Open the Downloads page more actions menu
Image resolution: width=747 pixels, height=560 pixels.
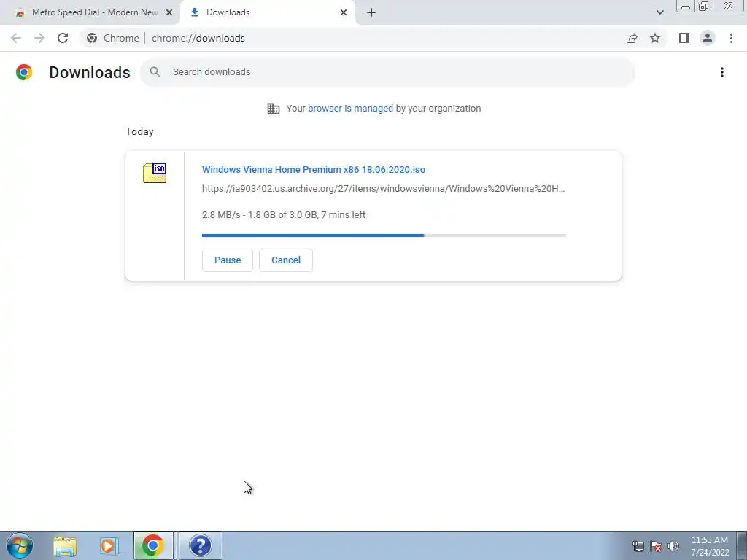722,72
